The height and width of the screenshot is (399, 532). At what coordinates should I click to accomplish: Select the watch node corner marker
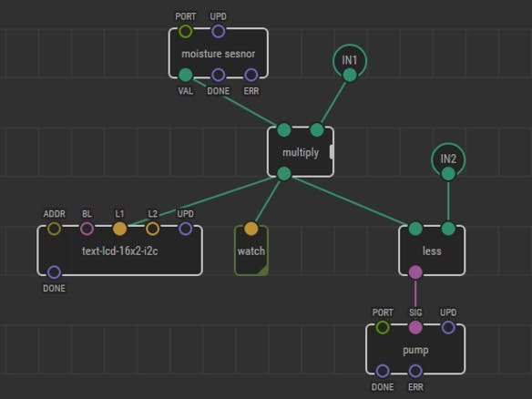(263, 270)
